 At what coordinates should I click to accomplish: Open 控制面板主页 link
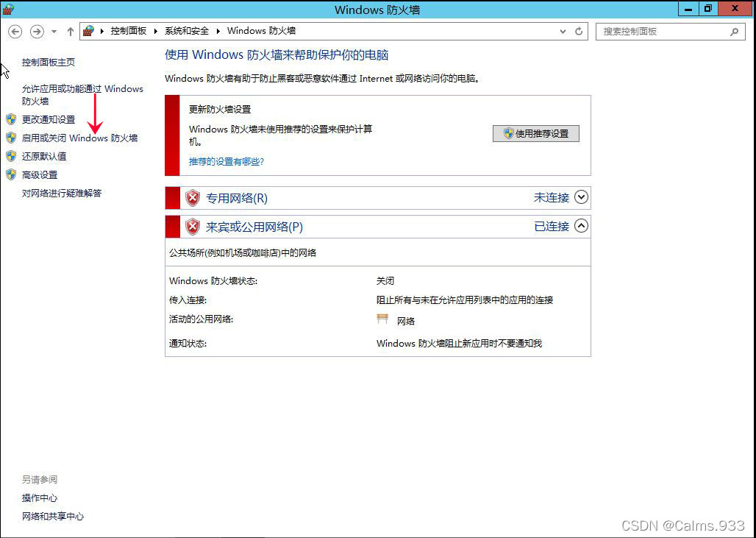pos(49,63)
